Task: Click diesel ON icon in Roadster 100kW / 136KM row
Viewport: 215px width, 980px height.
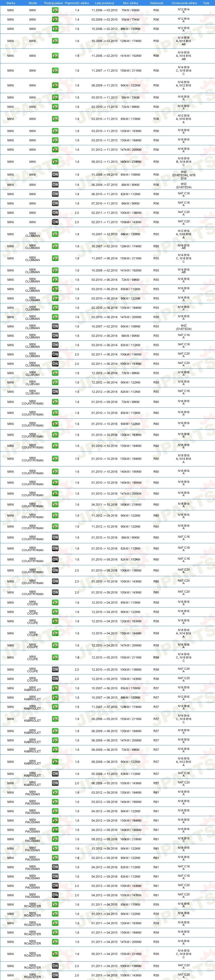Action: click(55, 966)
